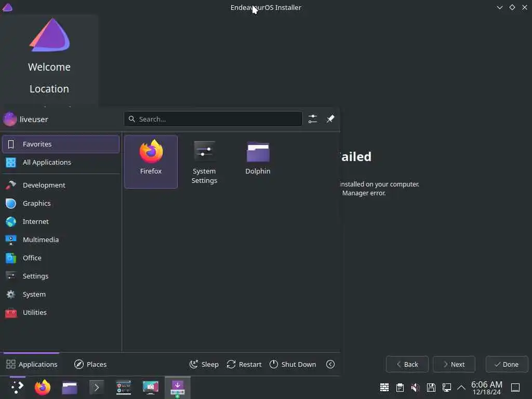Open screenshot tool on taskbar

[151, 388]
